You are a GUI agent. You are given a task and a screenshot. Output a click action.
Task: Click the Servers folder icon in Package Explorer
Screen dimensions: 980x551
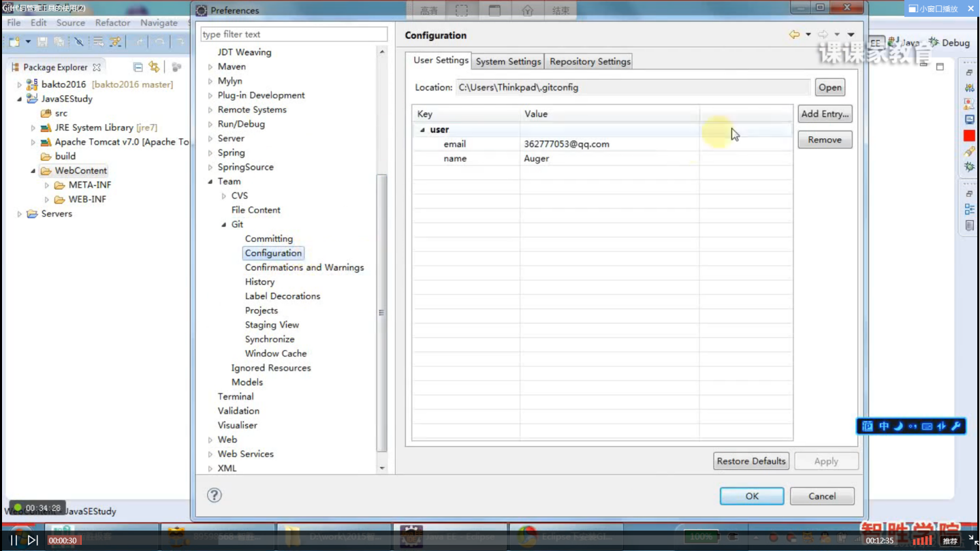pyautogui.click(x=32, y=214)
